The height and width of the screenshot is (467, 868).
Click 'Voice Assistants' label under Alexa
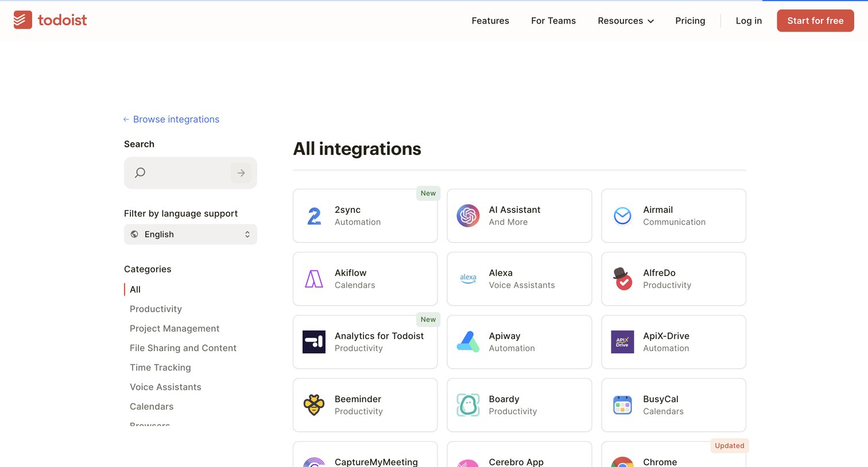click(x=522, y=285)
